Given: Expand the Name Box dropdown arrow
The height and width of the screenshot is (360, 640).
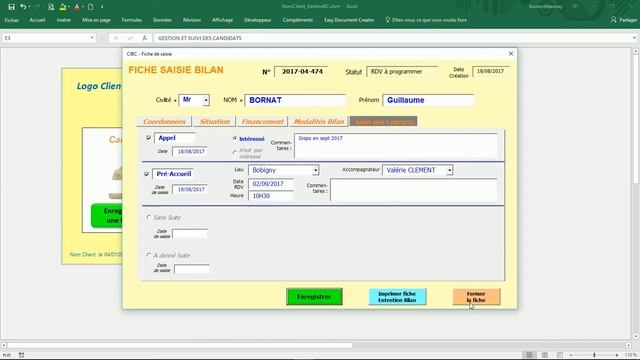Looking at the screenshot, I should pyautogui.click(x=92, y=38).
